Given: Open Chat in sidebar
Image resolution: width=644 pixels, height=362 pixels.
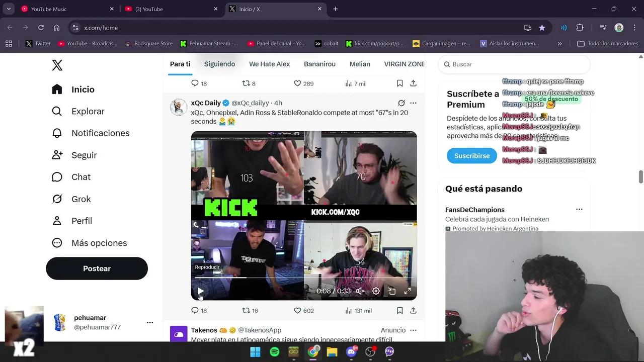Looking at the screenshot, I should pyautogui.click(x=71, y=177).
